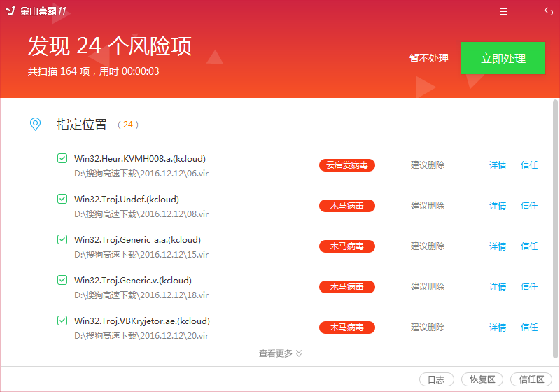This screenshot has height=392, width=560.
Task: Click the back arrow icon in title bar
Action: [x=548, y=12]
